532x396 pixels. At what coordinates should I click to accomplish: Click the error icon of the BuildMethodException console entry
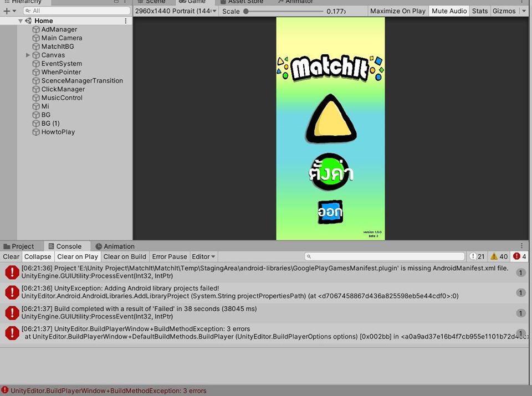click(12, 333)
